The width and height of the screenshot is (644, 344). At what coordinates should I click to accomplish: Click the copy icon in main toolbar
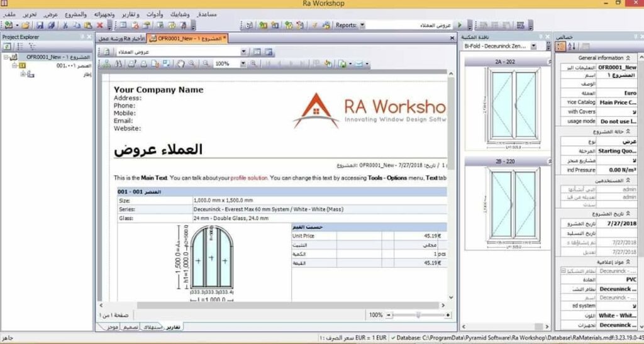coord(77,25)
